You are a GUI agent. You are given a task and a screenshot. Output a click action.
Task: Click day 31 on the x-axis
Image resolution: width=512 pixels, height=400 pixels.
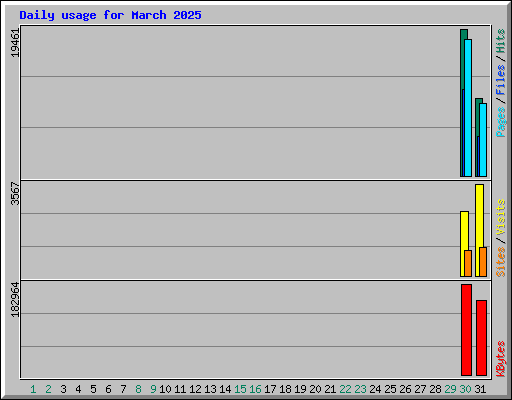click(480, 389)
